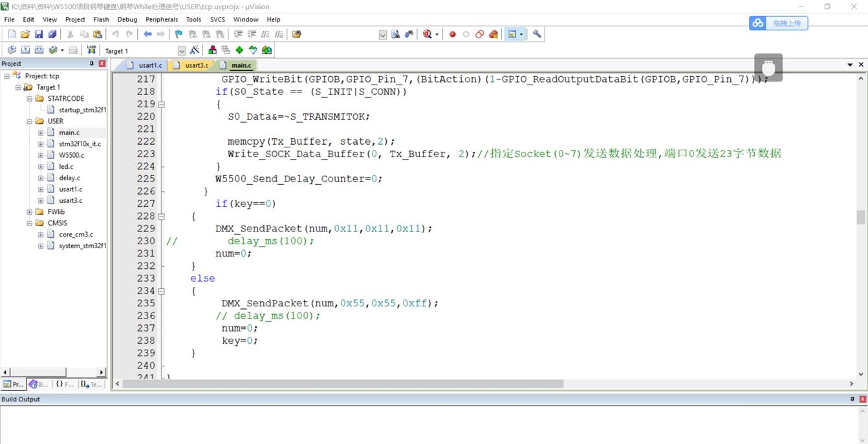Switch to the Templates tab in the Project panel
Image resolution: width=868 pixels, height=444 pixels.
(91, 385)
